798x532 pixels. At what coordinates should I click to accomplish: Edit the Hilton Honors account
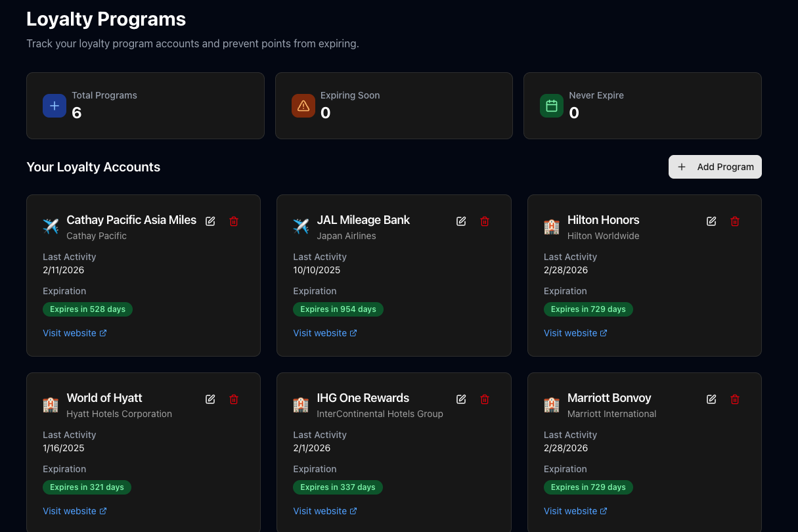pyautogui.click(x=711, y=221)
